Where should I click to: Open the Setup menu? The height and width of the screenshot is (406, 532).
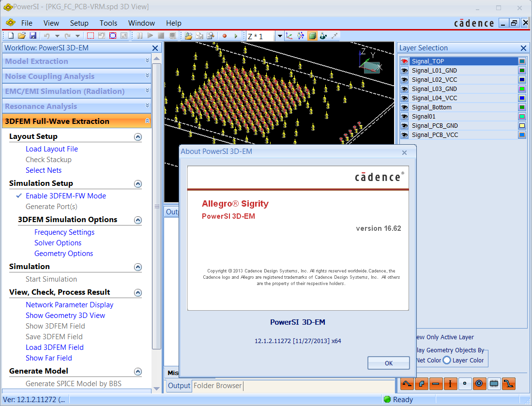click(x=79, y=23)
